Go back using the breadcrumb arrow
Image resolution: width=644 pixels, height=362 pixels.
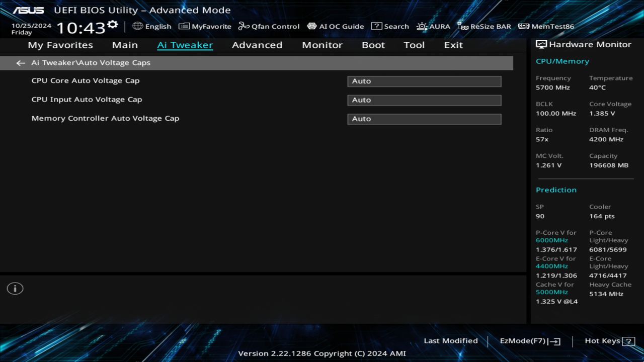20,62
